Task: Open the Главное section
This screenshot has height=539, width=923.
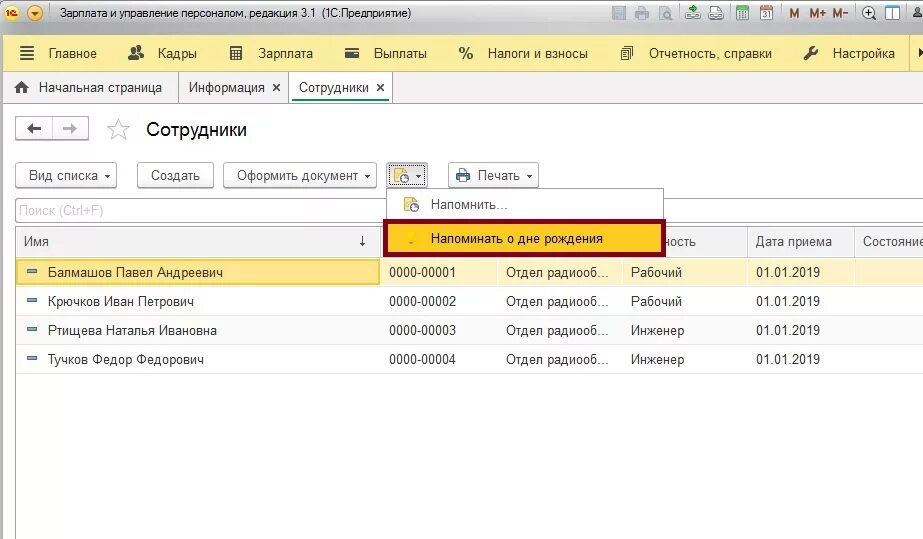Action: pos(58,54)
